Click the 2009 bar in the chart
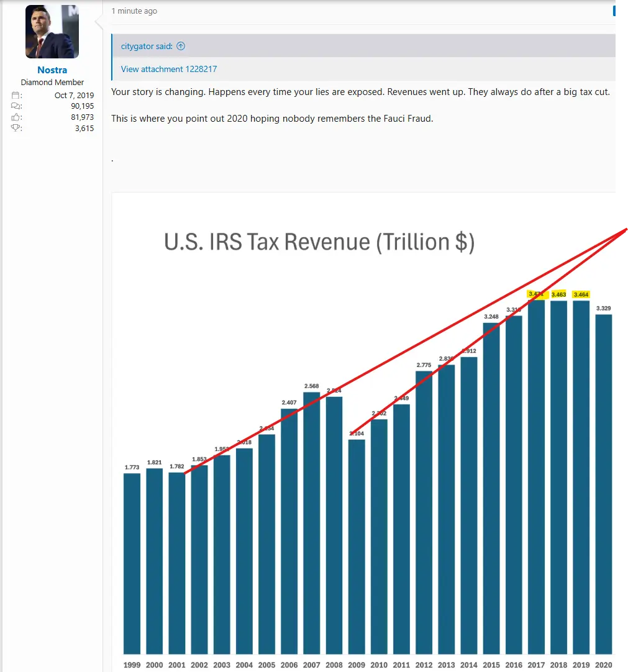The width and height of the screenshot is (628, 672). click(357, 547)
